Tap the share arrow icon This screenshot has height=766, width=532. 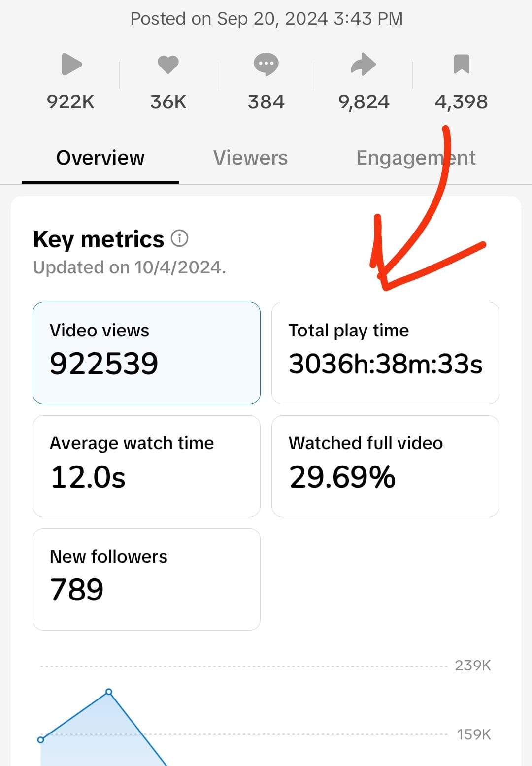coord(364,65)
